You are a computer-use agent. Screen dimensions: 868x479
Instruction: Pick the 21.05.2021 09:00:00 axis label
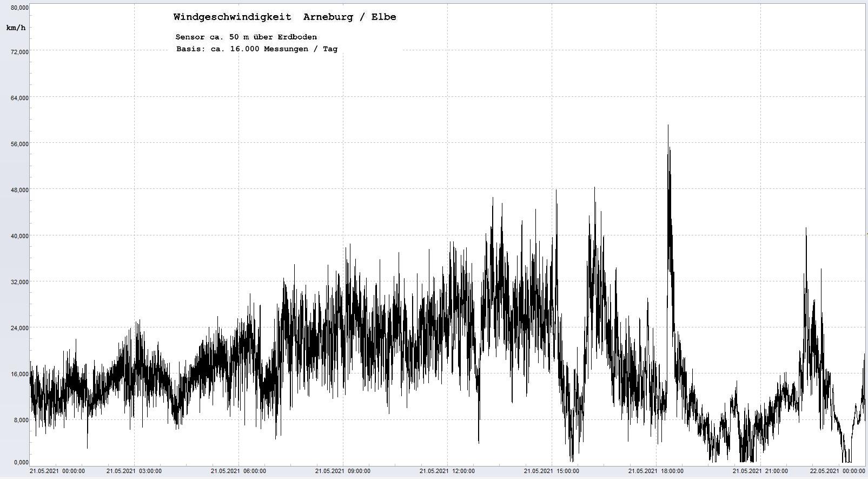[342, 471]
